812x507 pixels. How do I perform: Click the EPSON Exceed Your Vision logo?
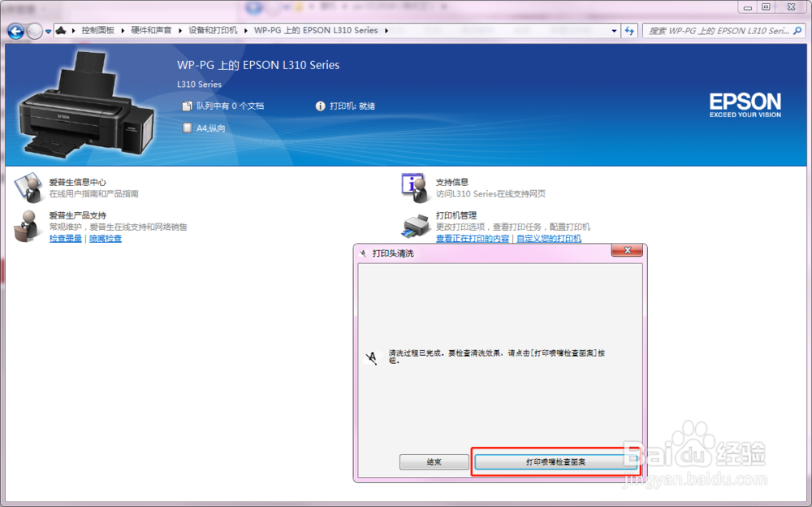745,106
